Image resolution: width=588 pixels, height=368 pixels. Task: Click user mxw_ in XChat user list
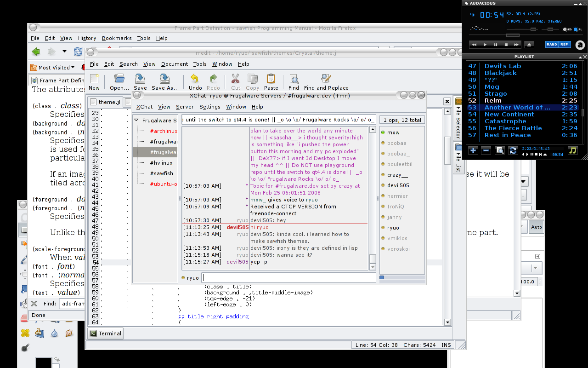tap(395, 132)
